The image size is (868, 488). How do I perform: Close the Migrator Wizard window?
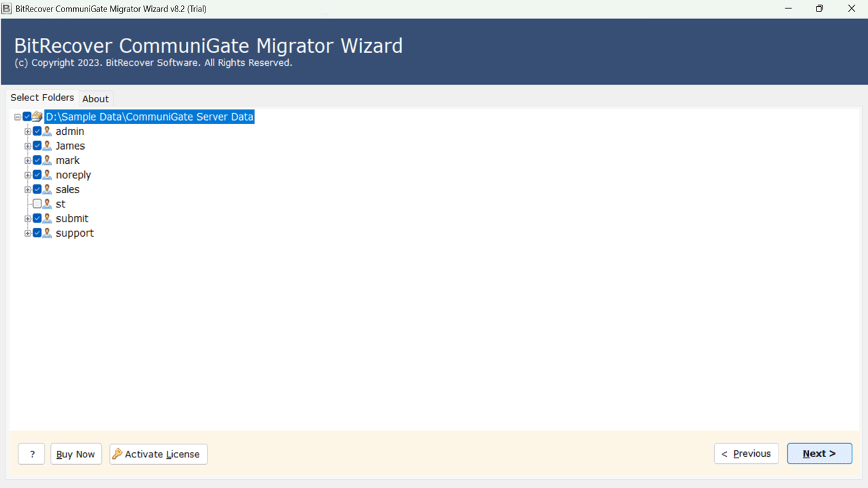point(852,9)
